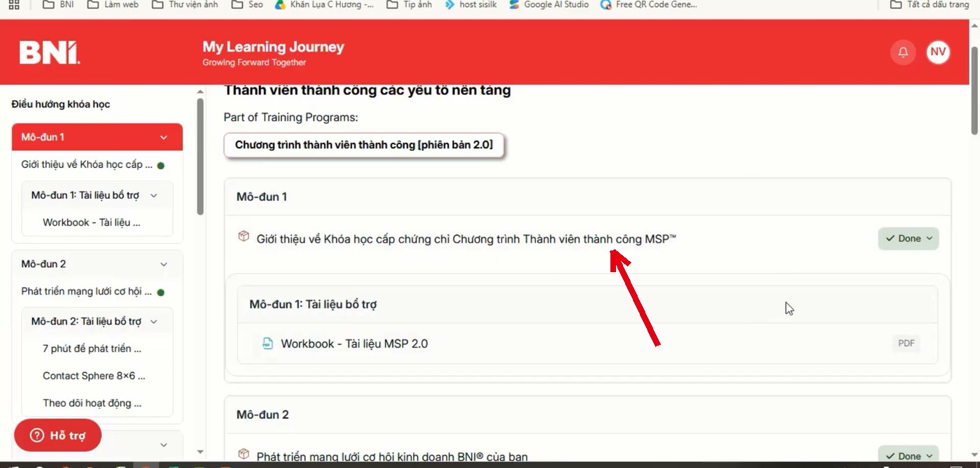
Task: Click the Hỗ trợ support button
Action: [57, 435]
